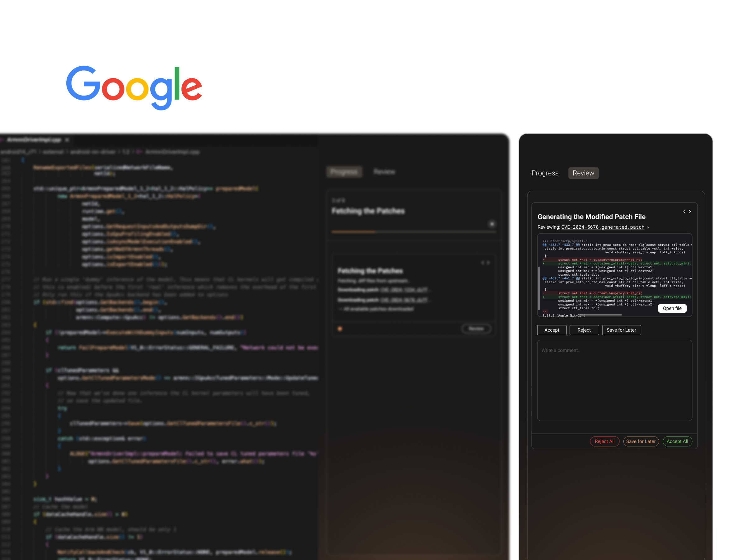747x560 pixels.
Task: Click the Open file button
Action: [672, 308]
